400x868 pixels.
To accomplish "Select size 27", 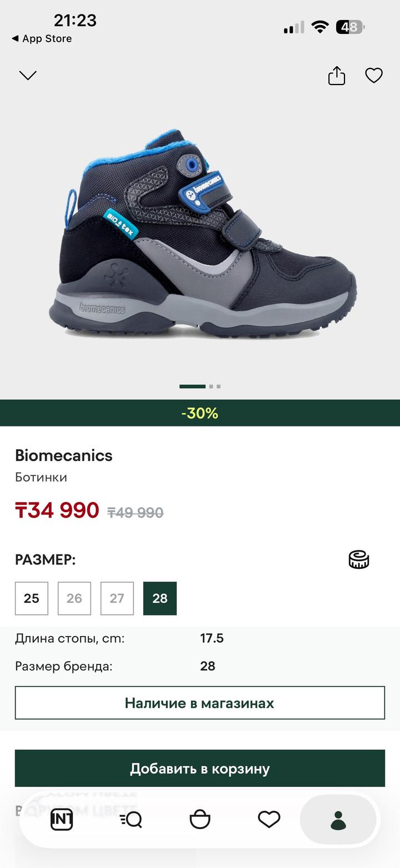I will point(117,598).
